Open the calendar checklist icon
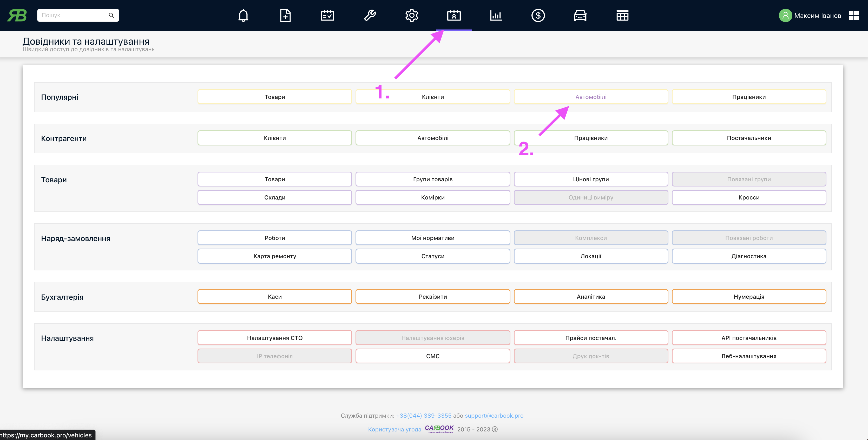This screenshot has height=440, width=868. 327,16
